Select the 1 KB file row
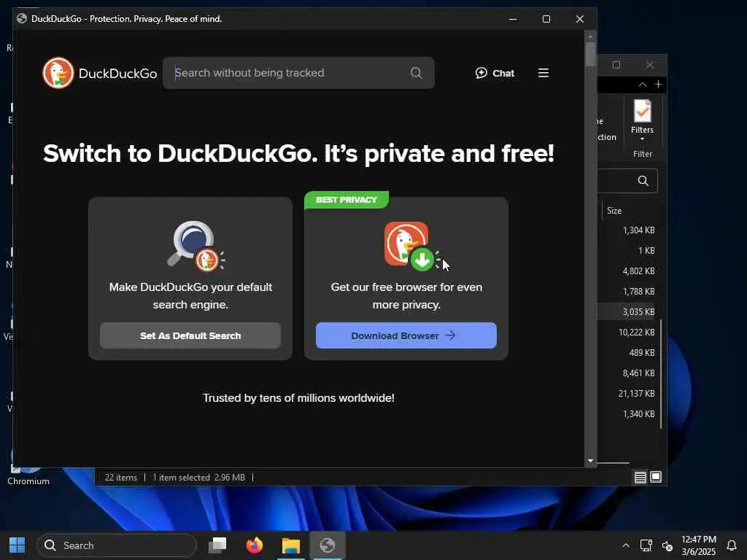The height and width of the screenshot is (560, 747). 627,251
